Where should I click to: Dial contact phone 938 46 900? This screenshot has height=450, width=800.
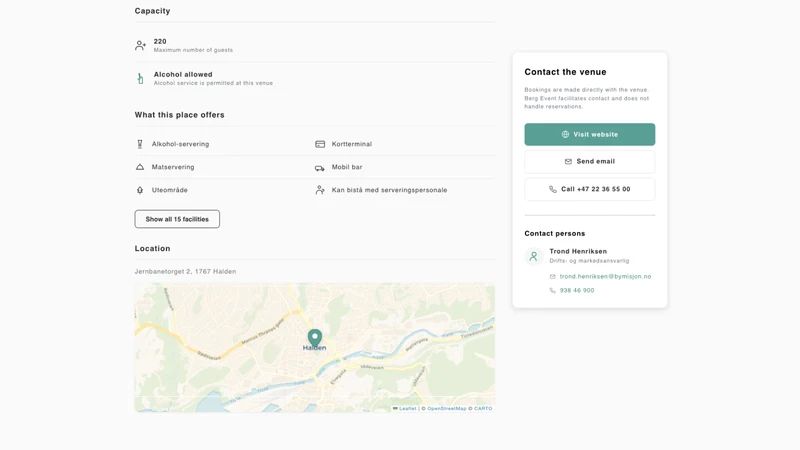click(577, 290)
